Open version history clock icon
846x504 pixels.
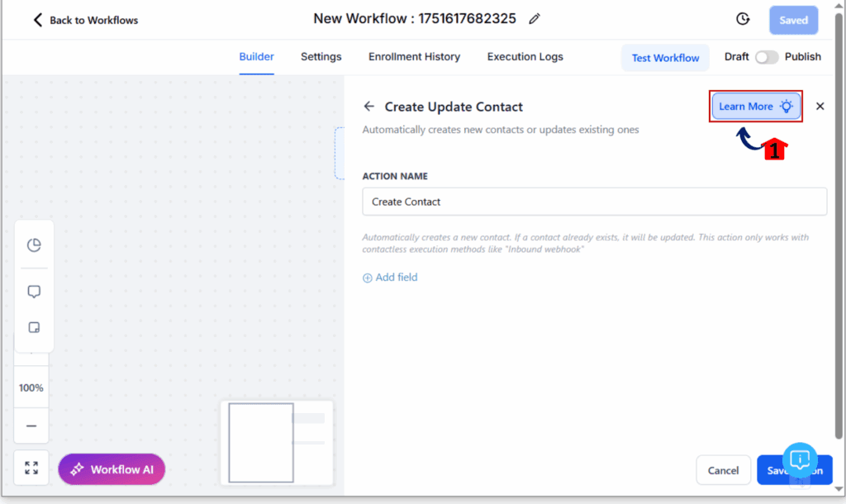click(x=743, y=20)
